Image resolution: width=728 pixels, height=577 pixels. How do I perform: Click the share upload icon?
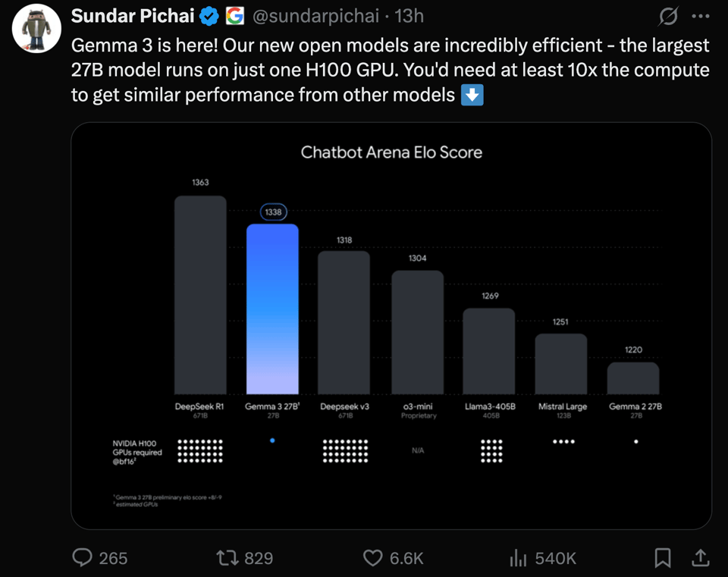(x=701, y=558)
